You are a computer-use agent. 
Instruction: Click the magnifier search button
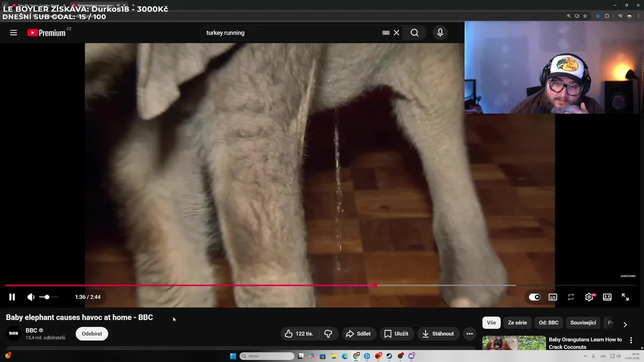[415, 33]
